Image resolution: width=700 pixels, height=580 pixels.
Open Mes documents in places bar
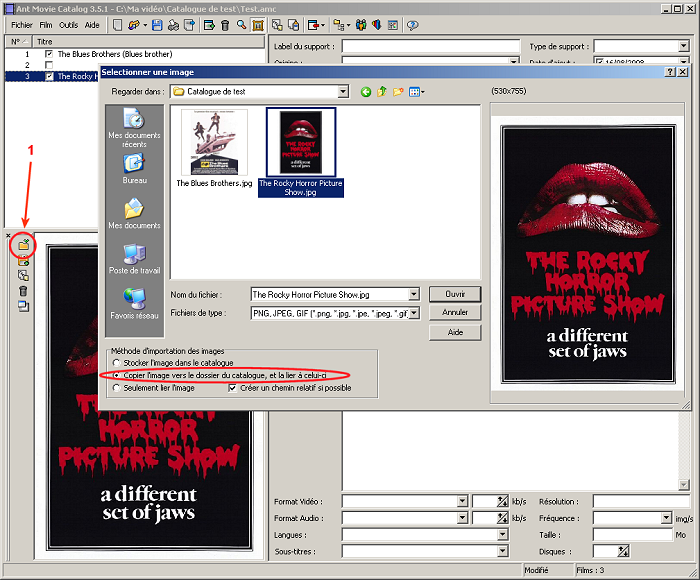(x=134, y=214)
